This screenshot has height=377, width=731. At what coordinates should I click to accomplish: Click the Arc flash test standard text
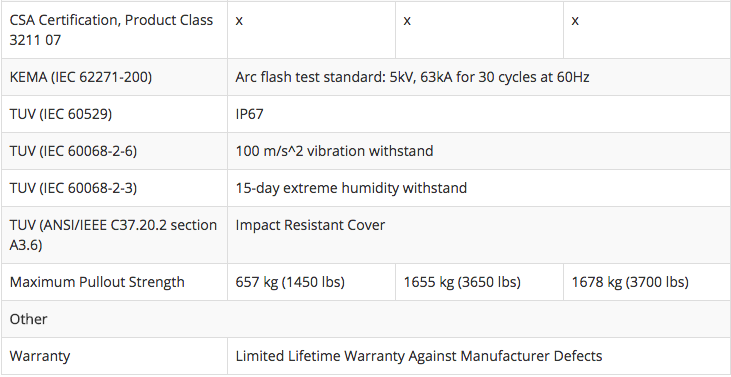pos(412,77)
